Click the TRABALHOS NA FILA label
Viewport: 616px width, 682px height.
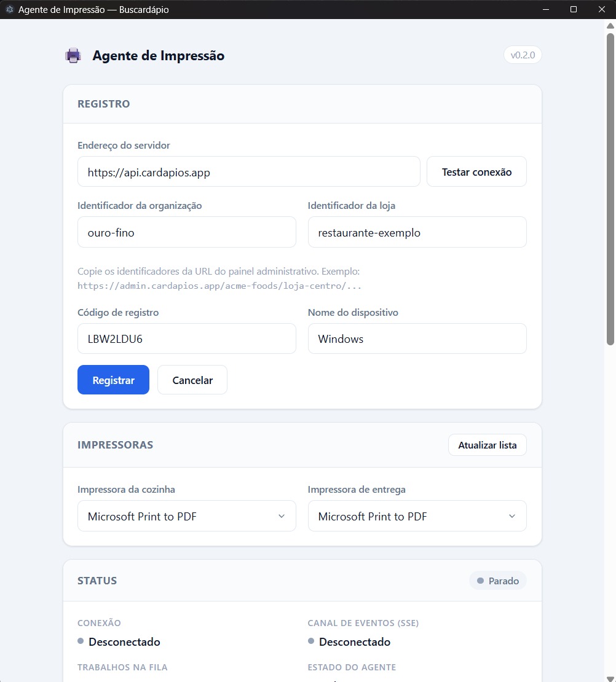[122, 667]
